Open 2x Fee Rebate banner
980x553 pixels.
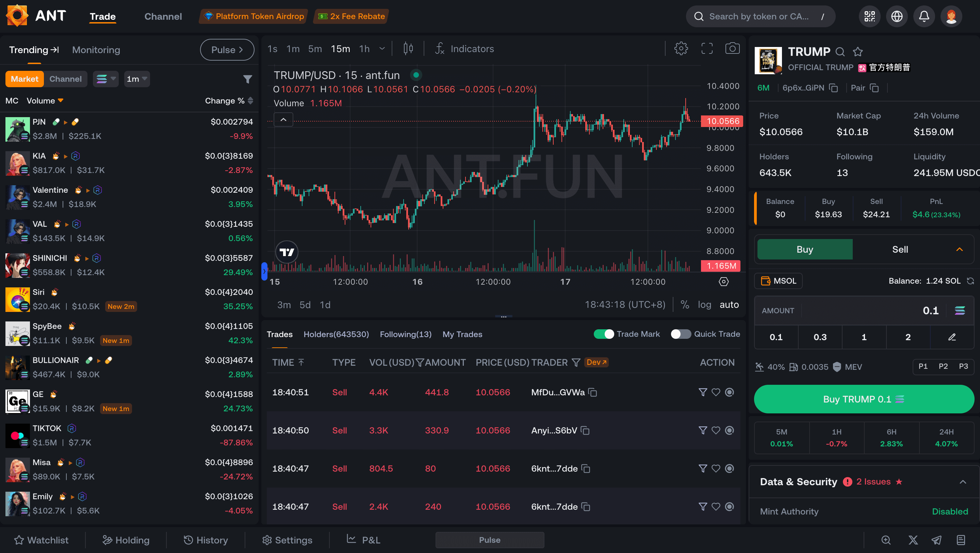(x=351, y=16)
